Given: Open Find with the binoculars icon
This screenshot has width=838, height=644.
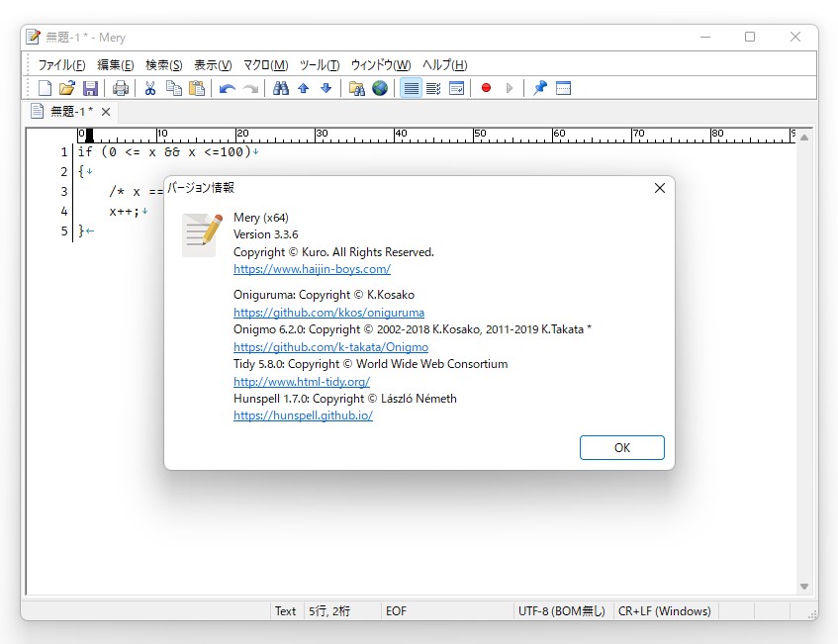Looking at the screenshot, I should (x=281, y=88).
